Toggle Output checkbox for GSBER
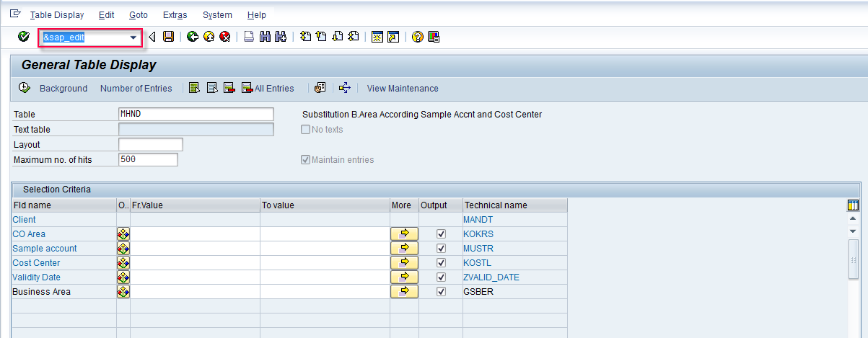The image size is (868, 338). pos(441,292)
